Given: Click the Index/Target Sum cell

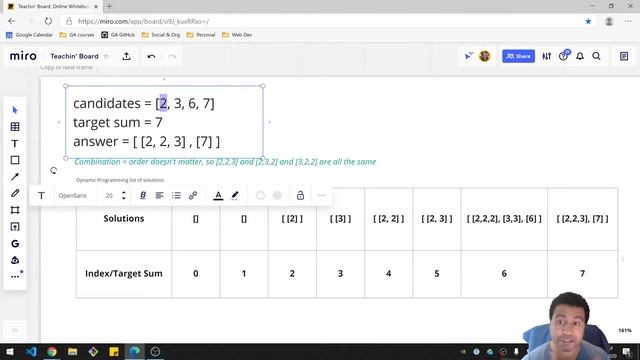Looking at the screenshot, I should click(x=124, y=273).
